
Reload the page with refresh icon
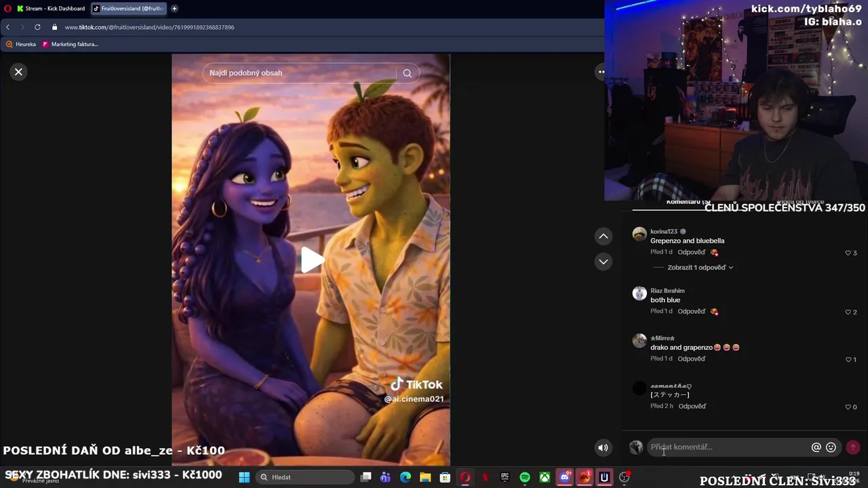[x=37, y=27]
